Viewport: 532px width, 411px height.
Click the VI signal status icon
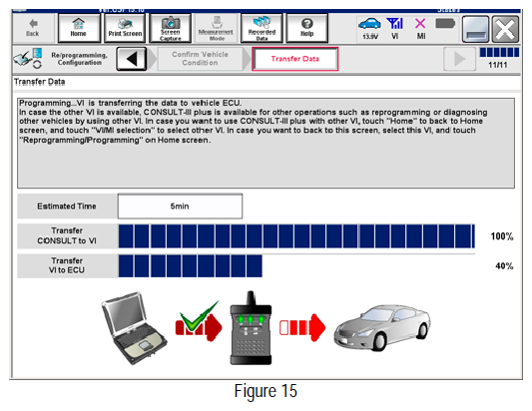(395, 24)
